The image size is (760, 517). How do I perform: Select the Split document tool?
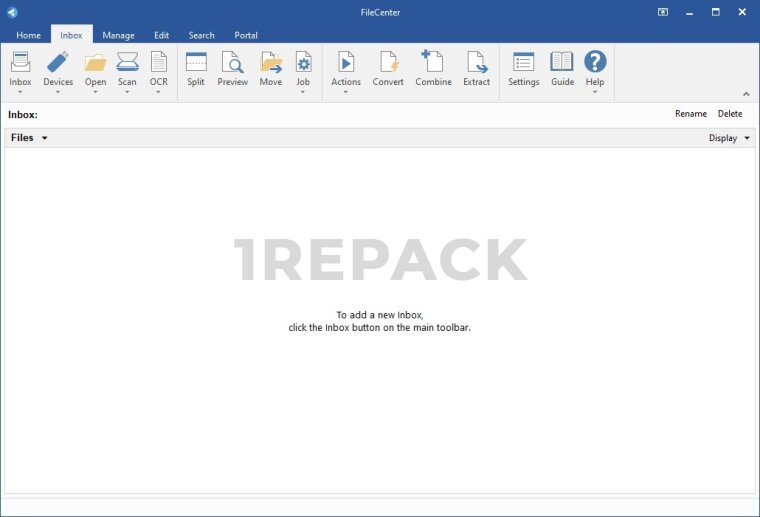[196, 63]
